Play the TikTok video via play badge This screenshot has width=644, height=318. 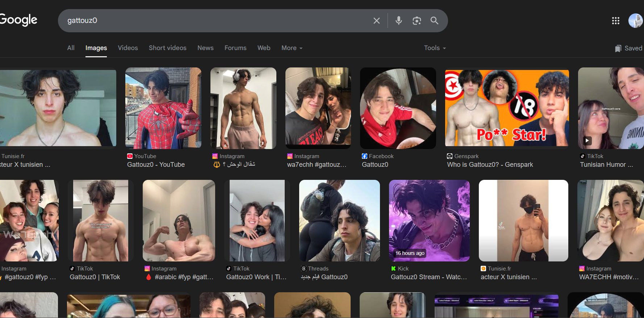click(587, 140)
